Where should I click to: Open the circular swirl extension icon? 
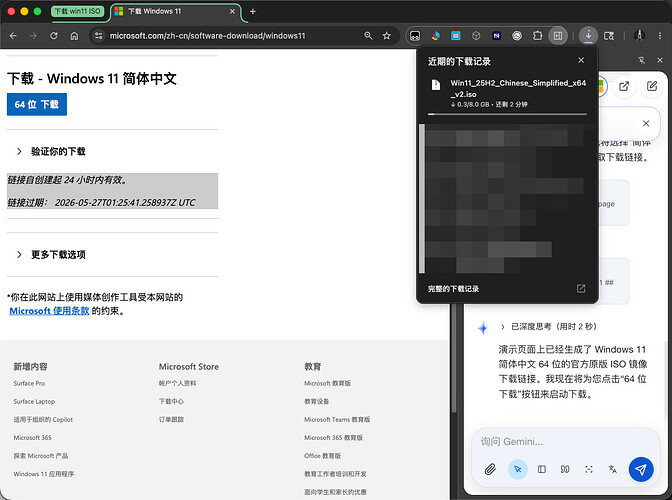click(517, 36)
